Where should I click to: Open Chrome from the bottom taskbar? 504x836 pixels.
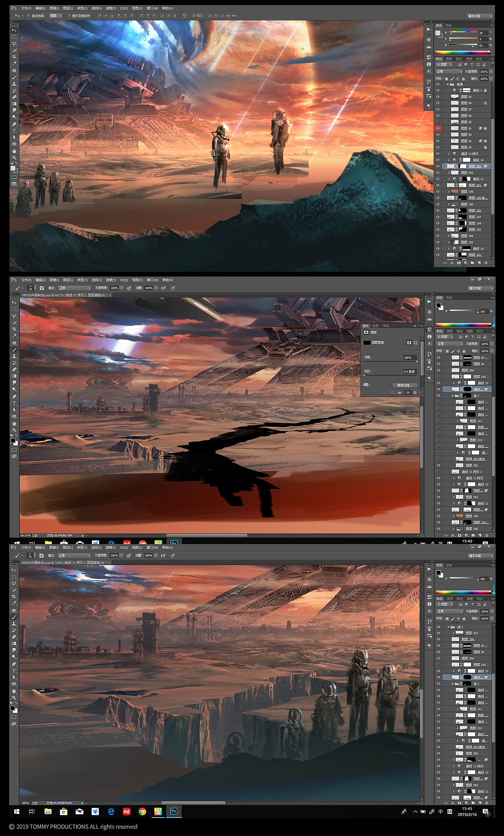pyautogui.click(x=142, y=811)
